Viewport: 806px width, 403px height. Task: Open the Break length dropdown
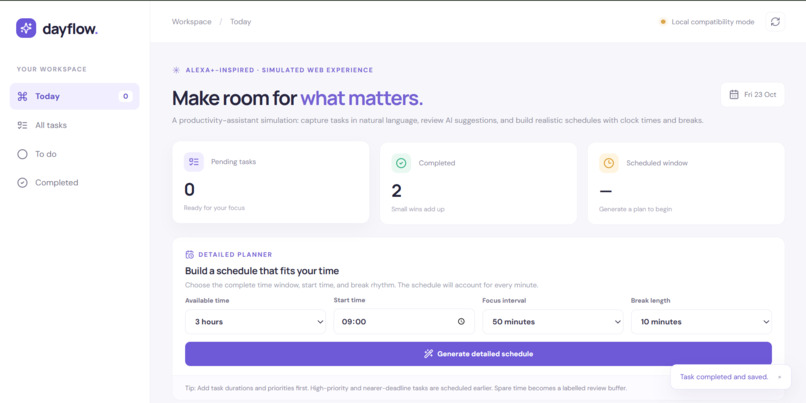point(701,322)
